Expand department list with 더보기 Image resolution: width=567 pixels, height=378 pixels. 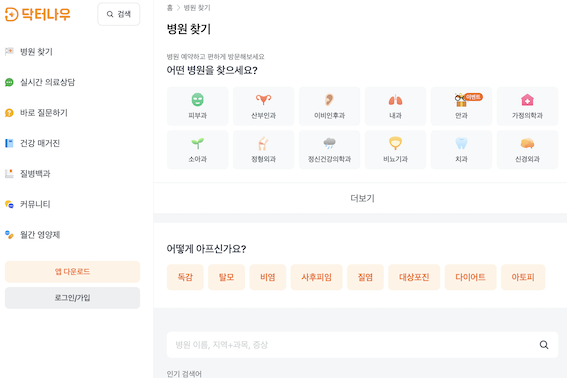pyautogui.click(x=362, y=198)
